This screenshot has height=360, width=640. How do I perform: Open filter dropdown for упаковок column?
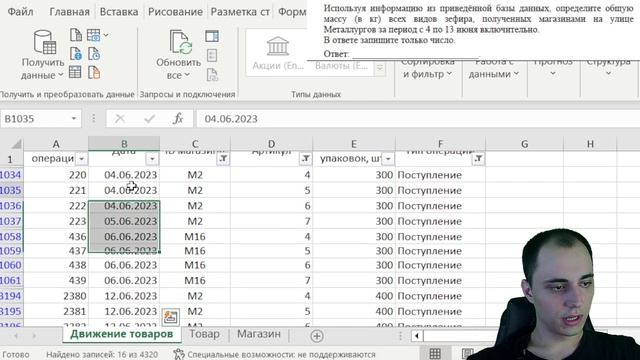click(388, 159)
